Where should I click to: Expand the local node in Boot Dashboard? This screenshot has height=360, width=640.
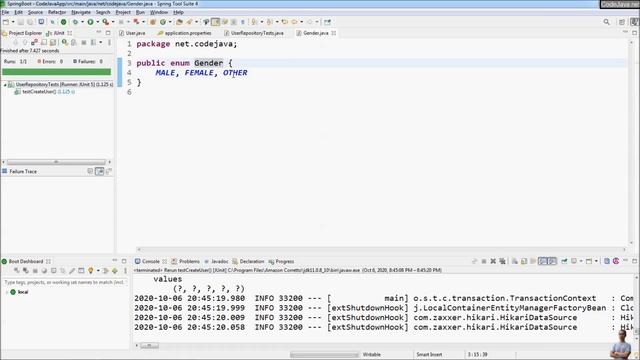click(x=7, y=292)
